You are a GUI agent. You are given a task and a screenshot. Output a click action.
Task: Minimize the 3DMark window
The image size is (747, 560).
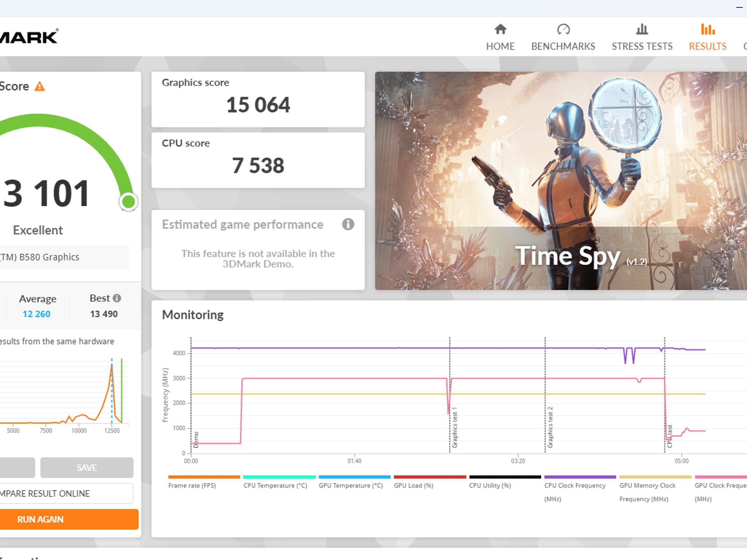(739, 7)
